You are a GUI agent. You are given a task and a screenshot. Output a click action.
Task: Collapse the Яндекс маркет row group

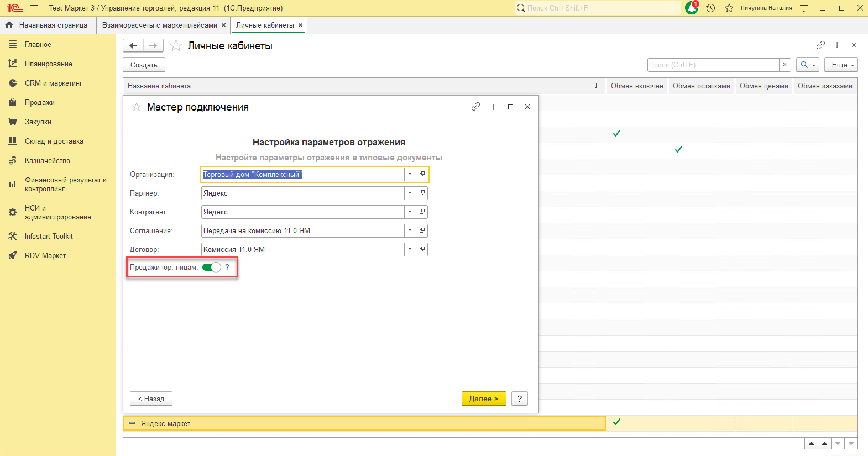(132, 423)
